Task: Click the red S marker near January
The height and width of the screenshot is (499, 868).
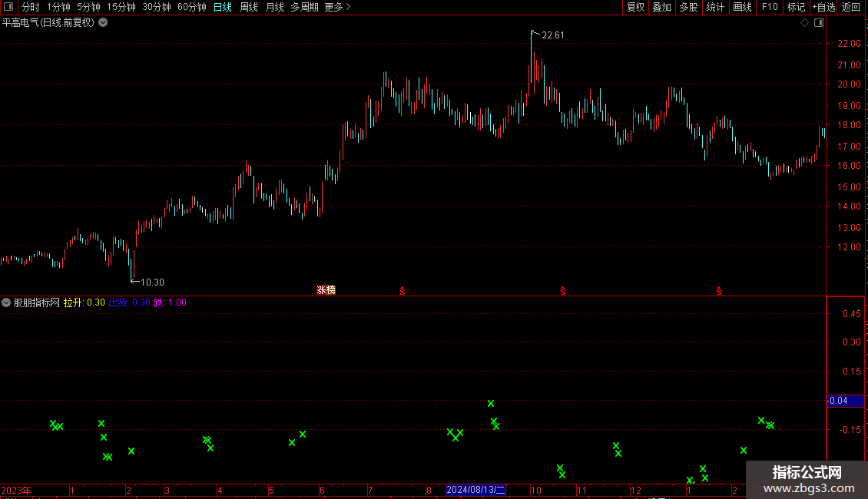Action: pyautogui.click(x=718, y=291)
